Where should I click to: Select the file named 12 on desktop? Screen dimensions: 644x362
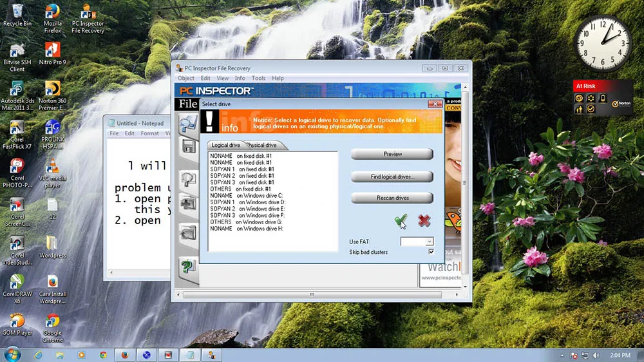pyautogui.click(x=52, y=209)
